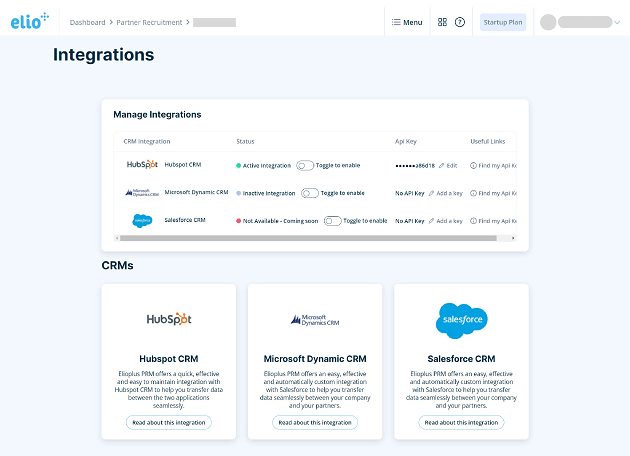Click 'Microsoft Dynamic CRM' card title

(315, 359)
